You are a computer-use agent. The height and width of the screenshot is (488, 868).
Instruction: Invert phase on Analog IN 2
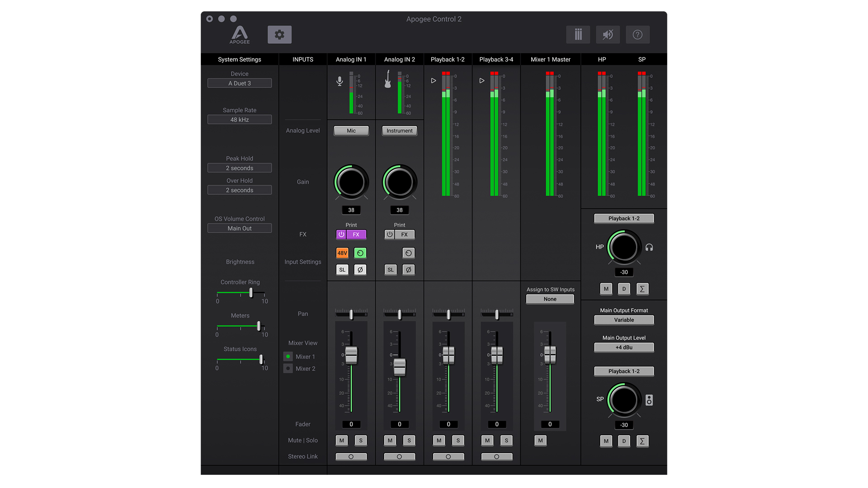[x=409, y=270]
